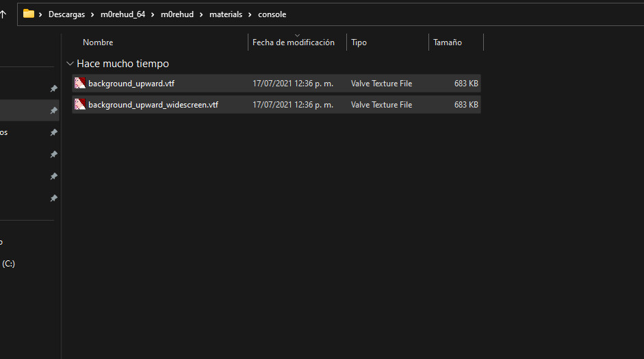This screenshot has height=359, width=644.
Task: Open the chevron dropdown after Descargas
Action: point(93,14)
